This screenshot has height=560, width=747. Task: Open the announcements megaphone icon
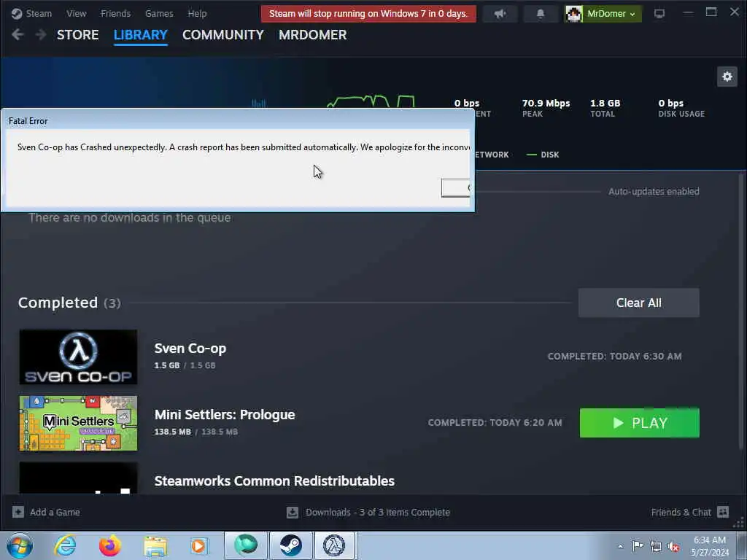500,14
